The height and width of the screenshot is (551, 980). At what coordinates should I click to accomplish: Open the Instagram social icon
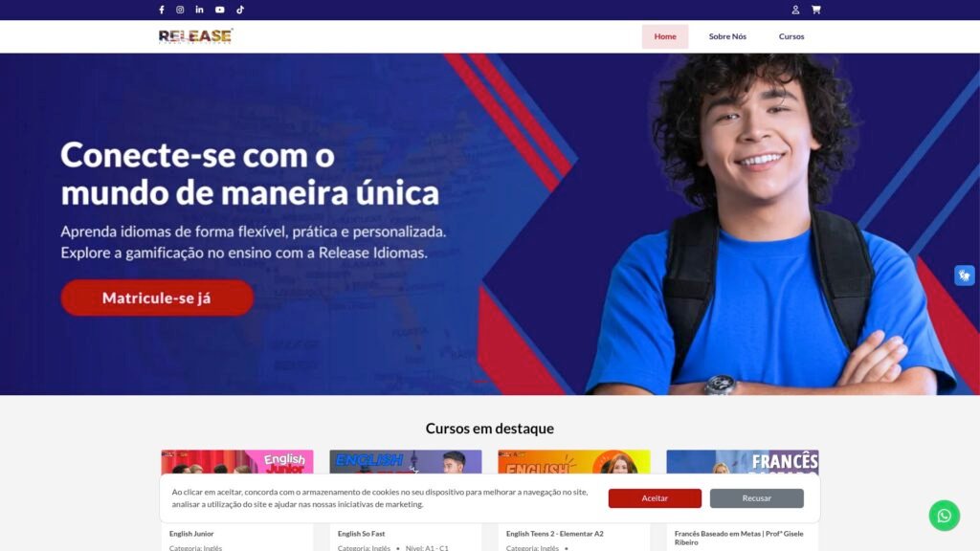coord(180,10)
